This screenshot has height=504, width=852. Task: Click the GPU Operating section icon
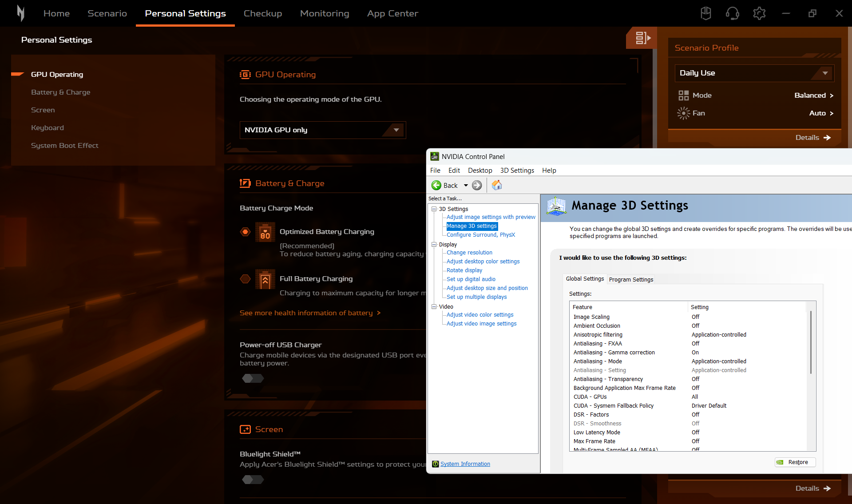(245, 75)
